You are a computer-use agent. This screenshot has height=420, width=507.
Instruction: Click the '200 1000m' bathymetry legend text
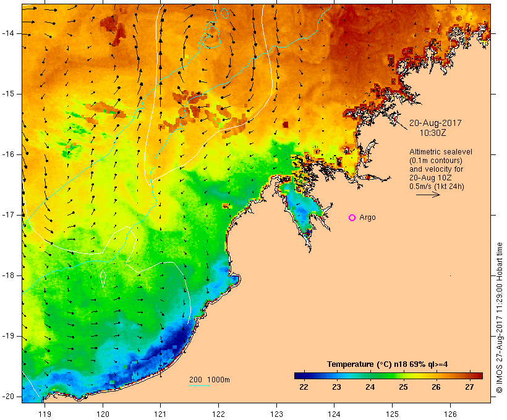tap(210, 380)
